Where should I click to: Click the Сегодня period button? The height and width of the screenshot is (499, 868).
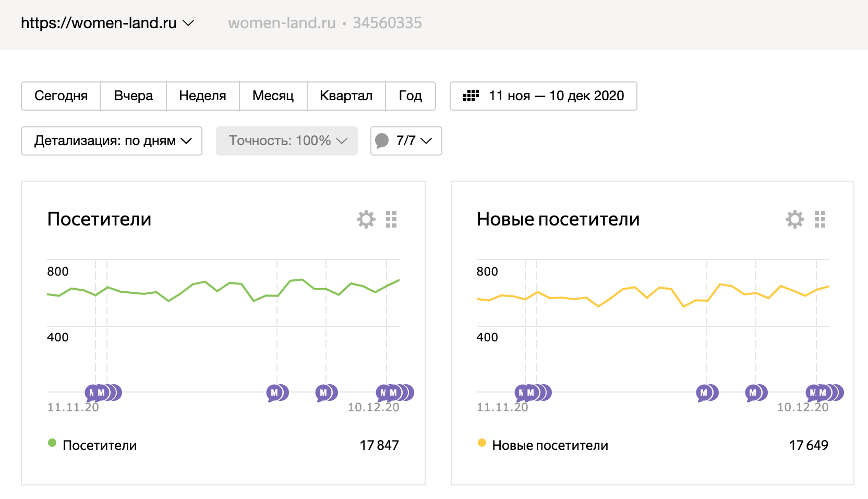coord(61,96)
